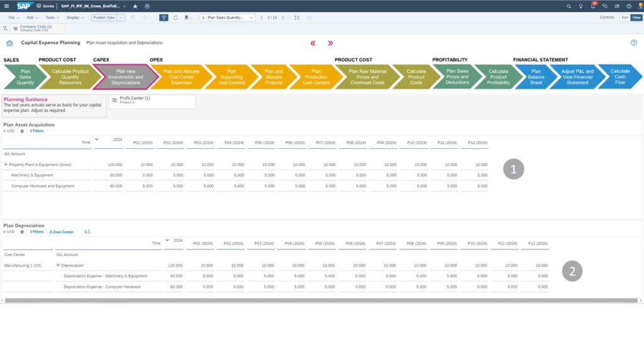644x362 pixels.
Task: Click the pink previous page double-arrow
Action: (x=313, y=43)
